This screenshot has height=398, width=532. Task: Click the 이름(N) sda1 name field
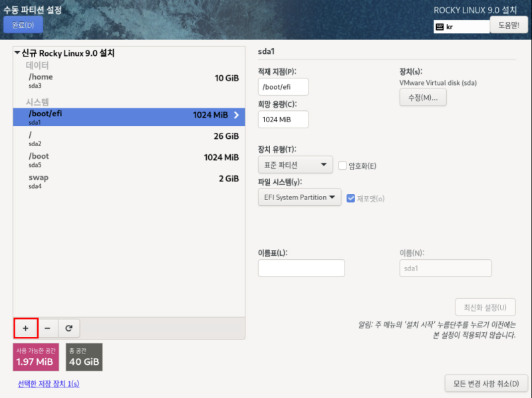(446, 268)
